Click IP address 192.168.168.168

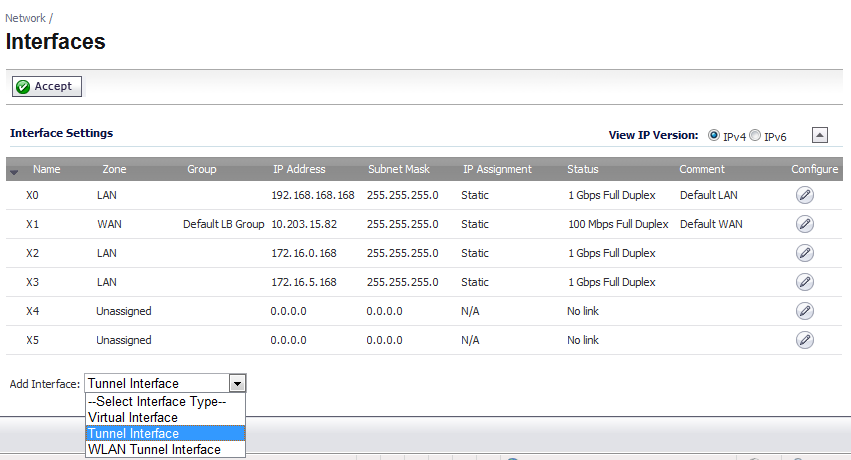coord(313,195)
